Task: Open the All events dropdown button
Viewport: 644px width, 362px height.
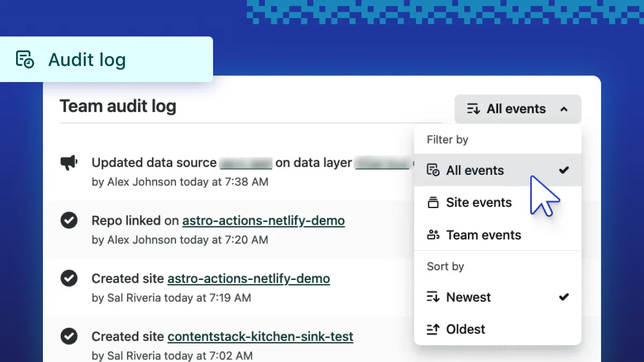Action: tap(516, 109)
